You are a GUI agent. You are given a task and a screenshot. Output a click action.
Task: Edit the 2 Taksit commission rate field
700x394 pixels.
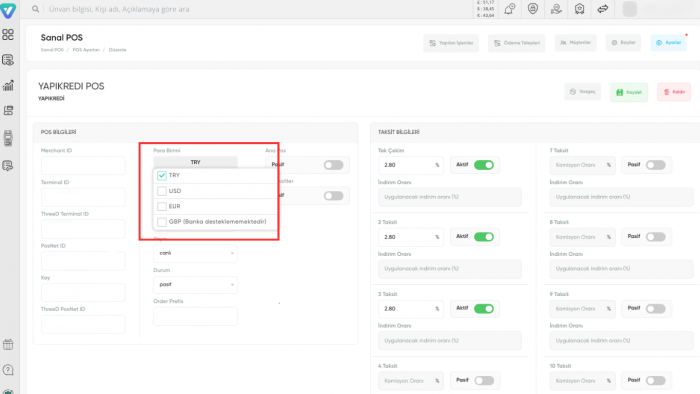[x=411, y=237]
